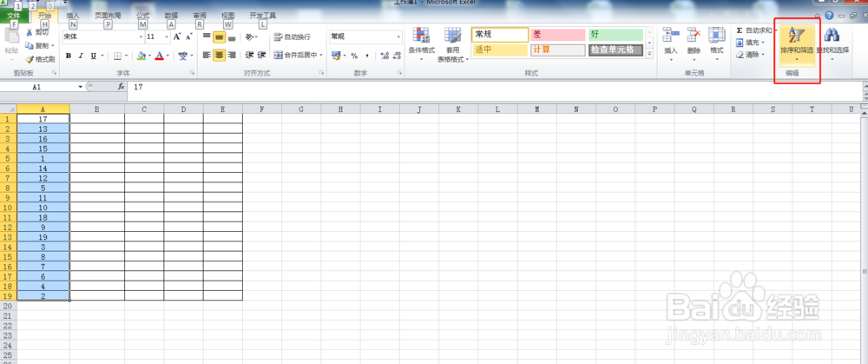
Task: Align text to the right
Action: coord(232,55)
